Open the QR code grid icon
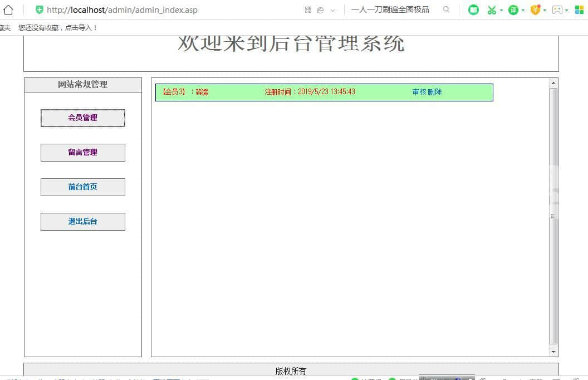This screenshot has height=380, width=588. click(308, 9)
